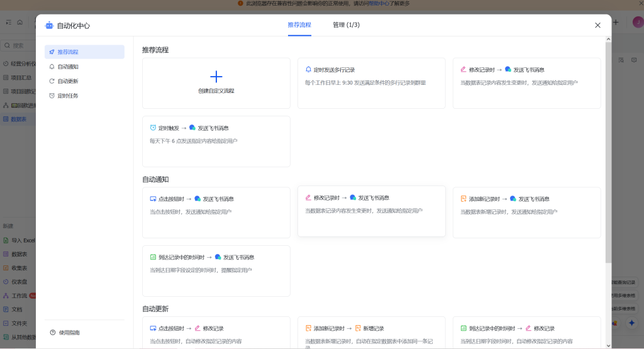Click 导入 Excel in background sidebar
644x349 pixels.
click(x=19, y=241)
